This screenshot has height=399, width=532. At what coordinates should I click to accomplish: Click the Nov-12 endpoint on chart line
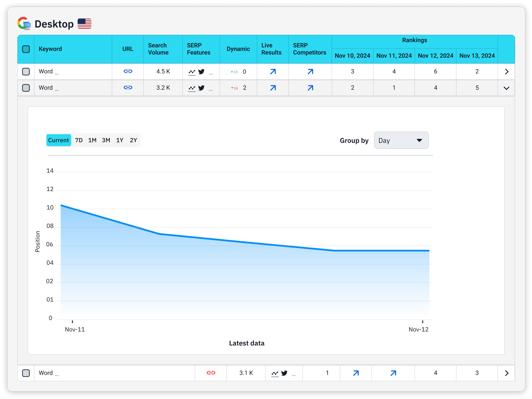pos(429,250)
